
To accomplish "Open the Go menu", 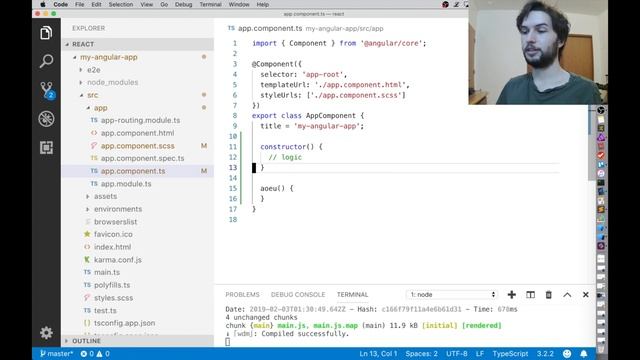I will 164,4.
